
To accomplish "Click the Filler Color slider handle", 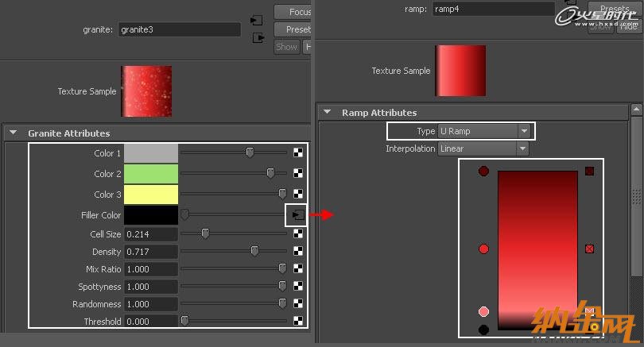I will pyautogui.click(x=184, y=214).
